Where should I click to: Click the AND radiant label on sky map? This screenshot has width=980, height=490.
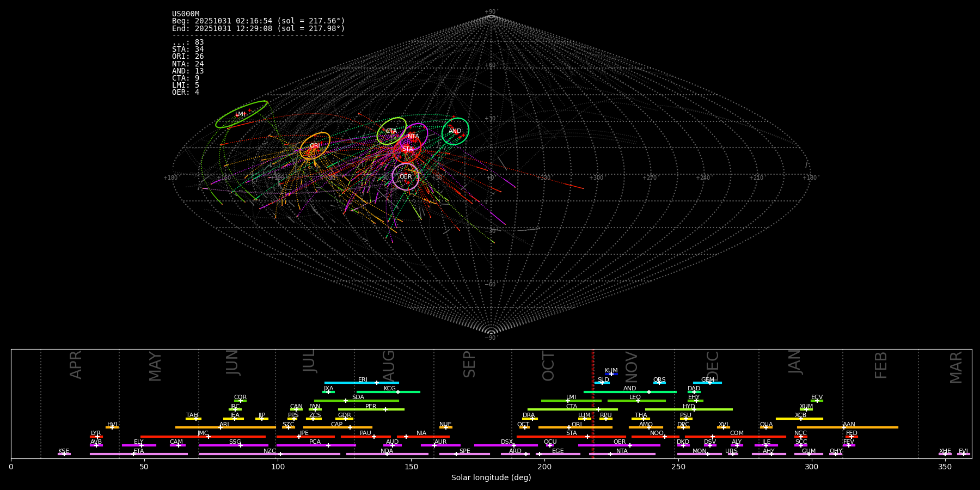pyautogui.click(x=455, y=131)
